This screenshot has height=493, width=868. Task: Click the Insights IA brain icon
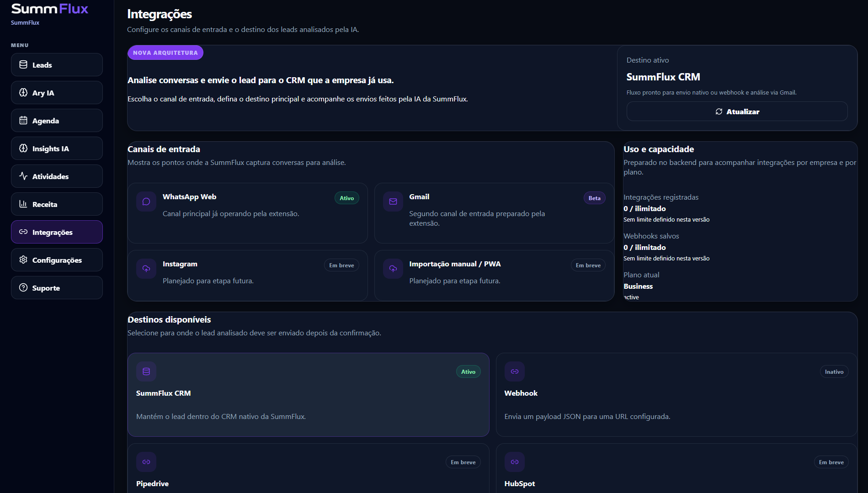23,148
